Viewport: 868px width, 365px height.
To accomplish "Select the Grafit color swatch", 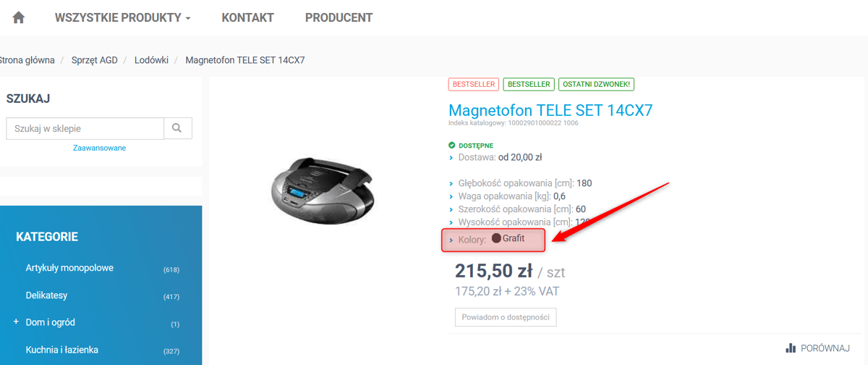I will click(496, 238).
